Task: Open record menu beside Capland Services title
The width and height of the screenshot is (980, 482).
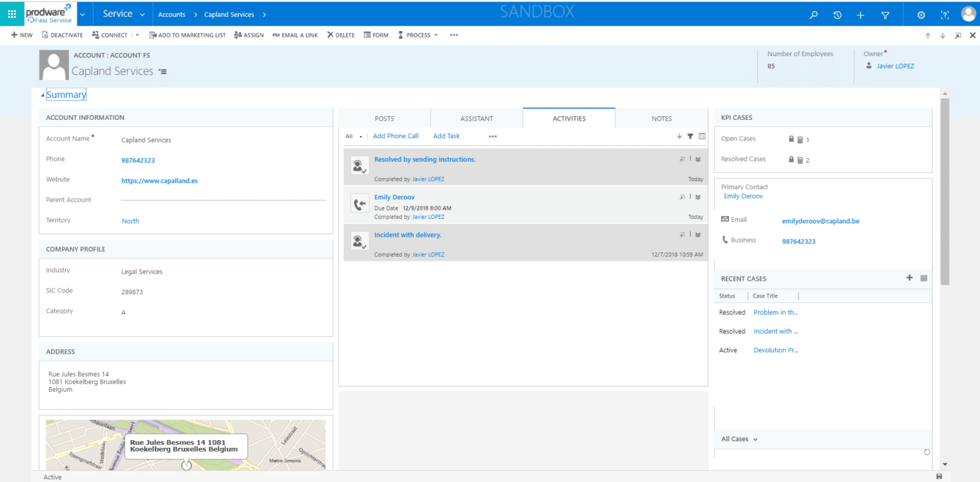Action: pyautogui.click(x=162, y=72)
